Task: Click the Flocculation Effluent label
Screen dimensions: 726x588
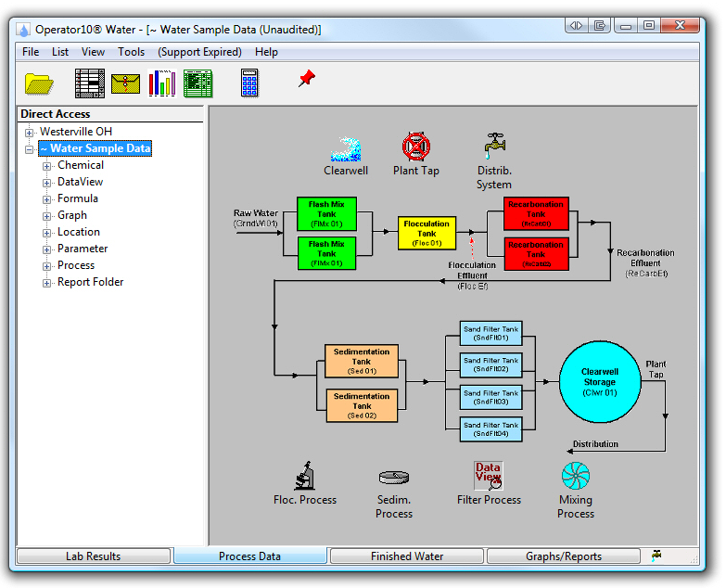Action: [472, 275]
